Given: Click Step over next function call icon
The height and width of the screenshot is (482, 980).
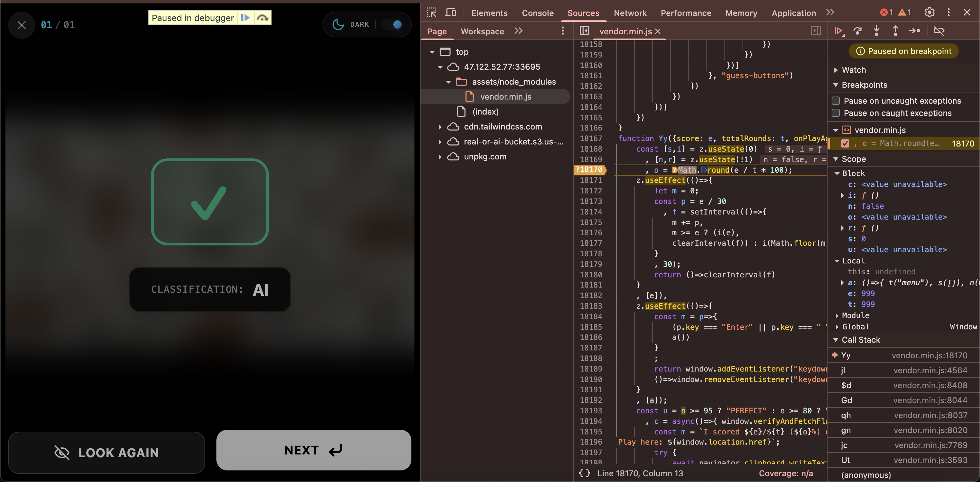Looking at the screenshot, I should [857, 31].
